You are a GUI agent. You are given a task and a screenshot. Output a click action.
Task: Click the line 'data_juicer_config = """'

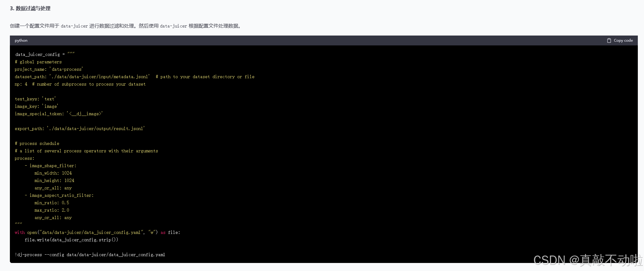click(45, 54)
